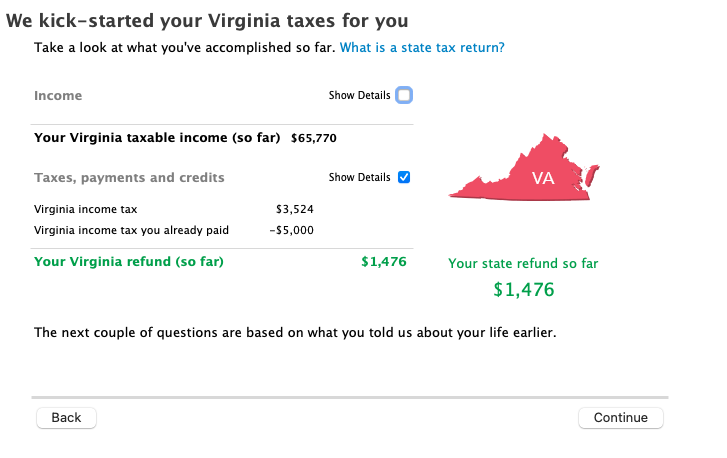This screenshot has width=727, height=458.
Task: Click "Your Virginia refund (so far)" green label
Action: coord(129,262)
